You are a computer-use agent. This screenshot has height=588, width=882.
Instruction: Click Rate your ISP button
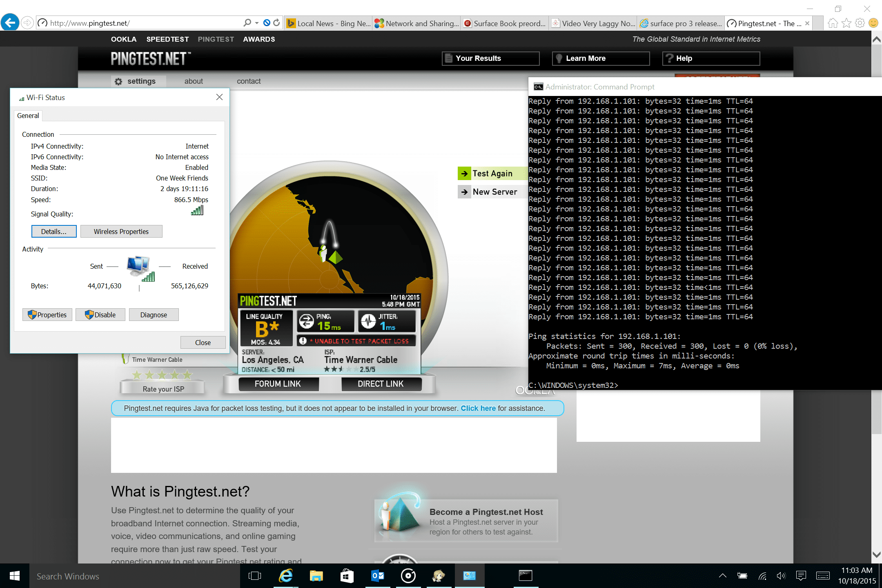pyautogui.click(x=163, y=389)
